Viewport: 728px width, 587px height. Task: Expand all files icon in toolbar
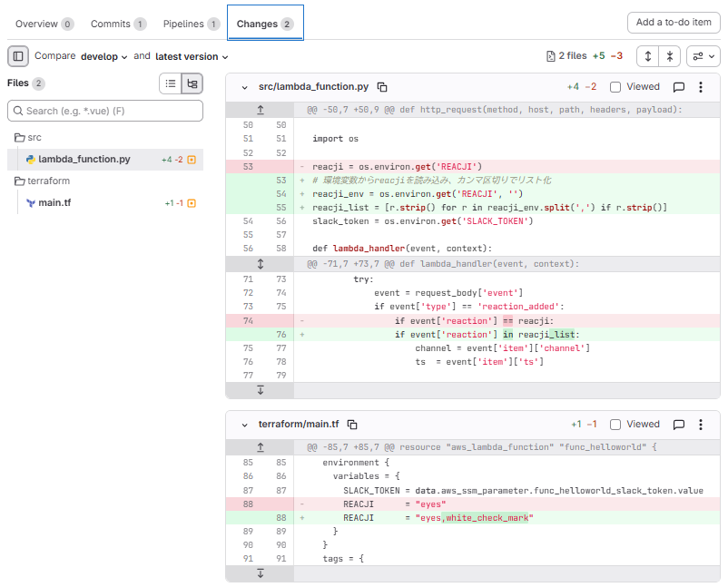coord(647,56)
